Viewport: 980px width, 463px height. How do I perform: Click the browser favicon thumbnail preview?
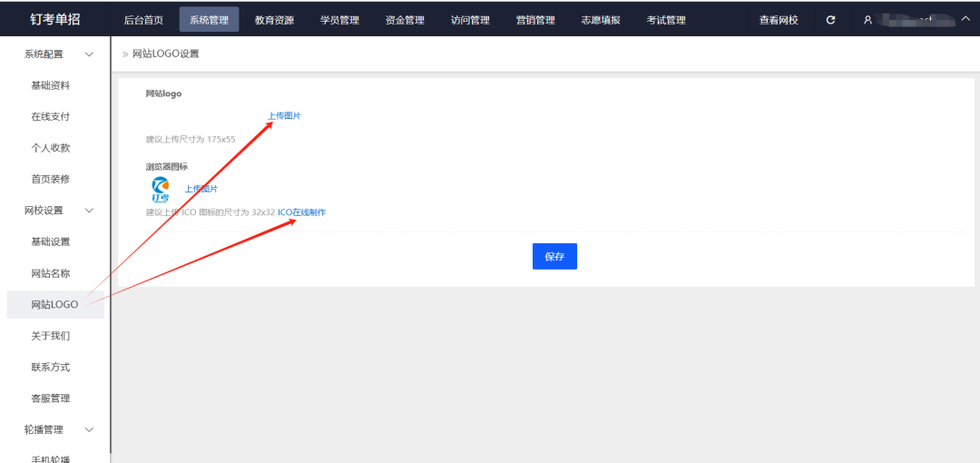click(x=161, y=189)
